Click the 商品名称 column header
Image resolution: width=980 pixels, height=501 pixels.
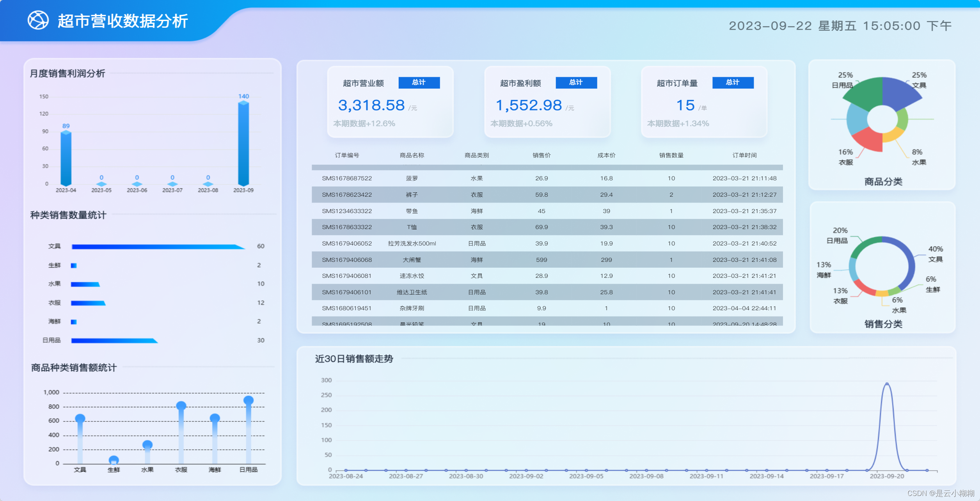click(412, 155)
